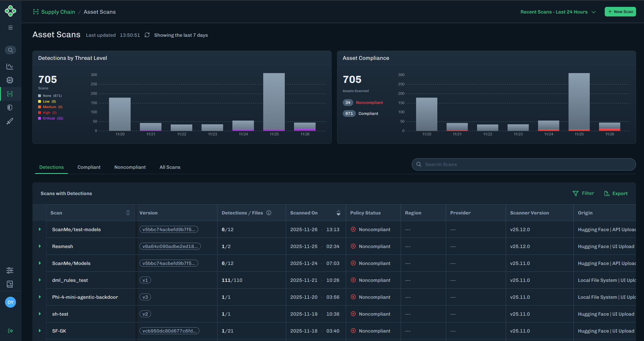Click the brush icon in the sidebar
Viewport: 644px width, 341px height.
(x=10, y=121)
